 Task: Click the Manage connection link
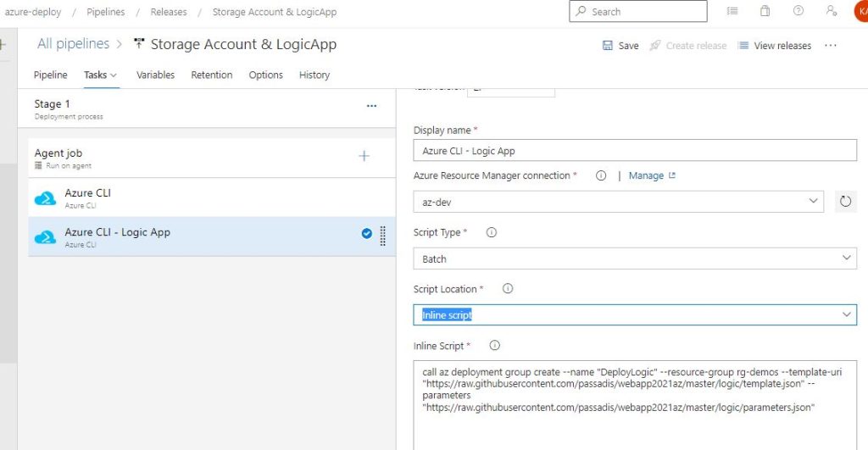(x=646, y=175)
